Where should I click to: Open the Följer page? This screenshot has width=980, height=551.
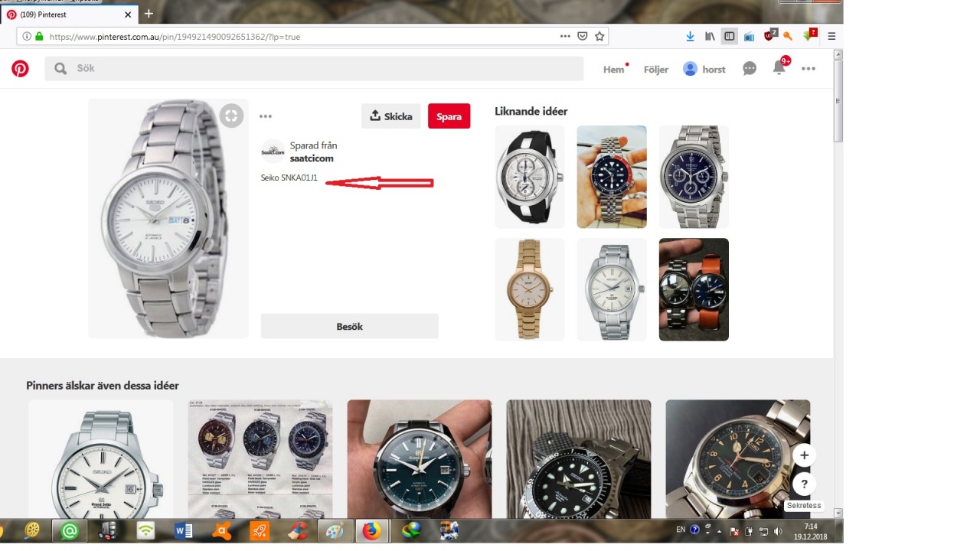pyautogui.click(x=656, y=69)
